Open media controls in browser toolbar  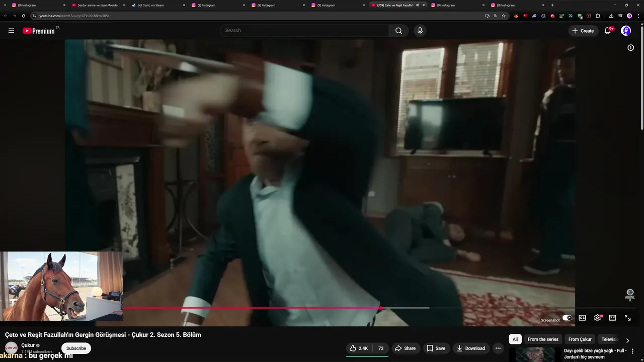[x=620, y=16]
